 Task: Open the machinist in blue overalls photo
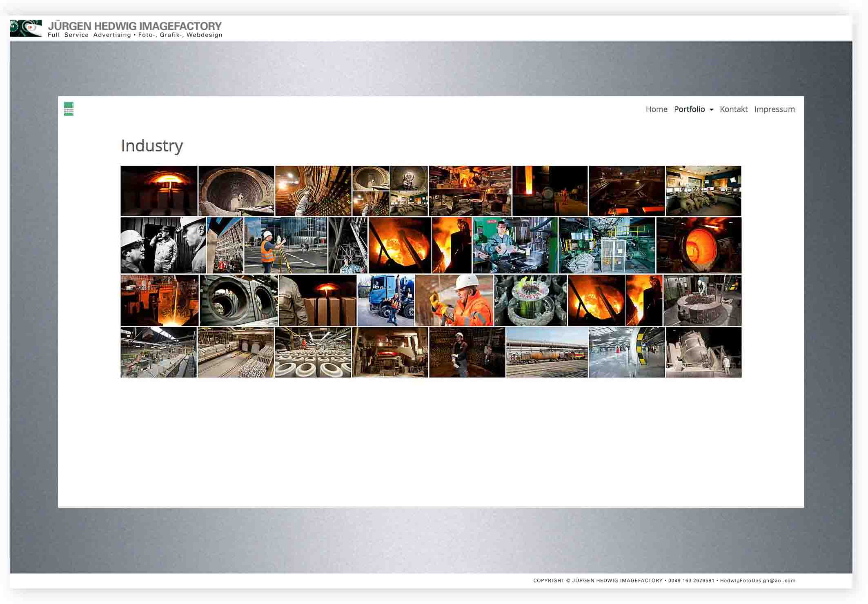[514, 245]
